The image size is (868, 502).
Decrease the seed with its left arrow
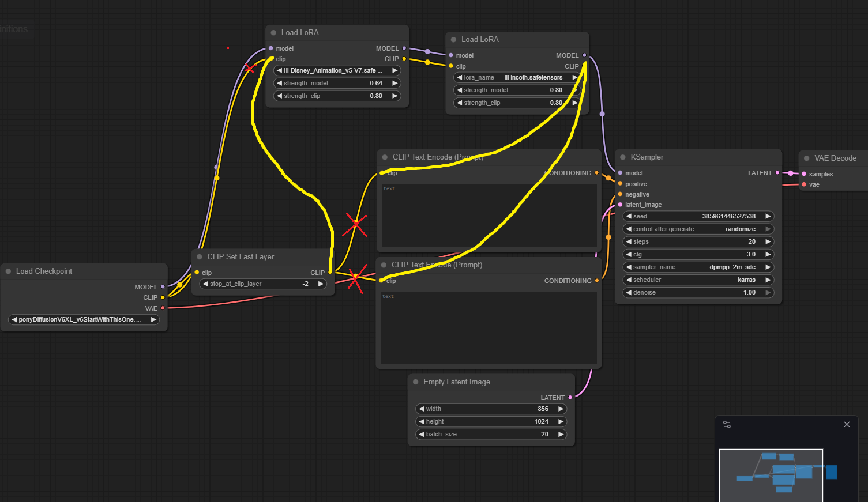point(629,217)
